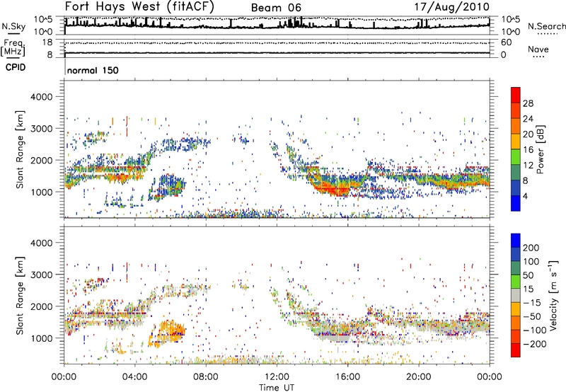Click the 'Nave' legend label
This screenshot has width=566, height=392.
pos(538,49)
